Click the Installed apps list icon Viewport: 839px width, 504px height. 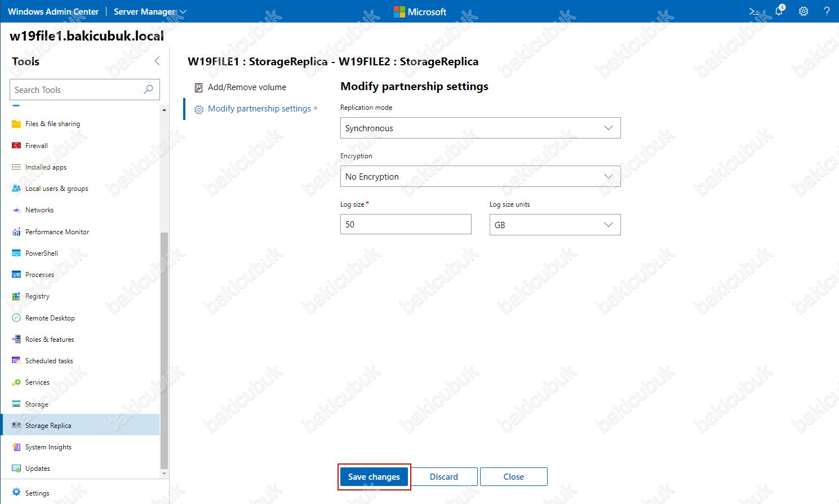pos(16,167)
